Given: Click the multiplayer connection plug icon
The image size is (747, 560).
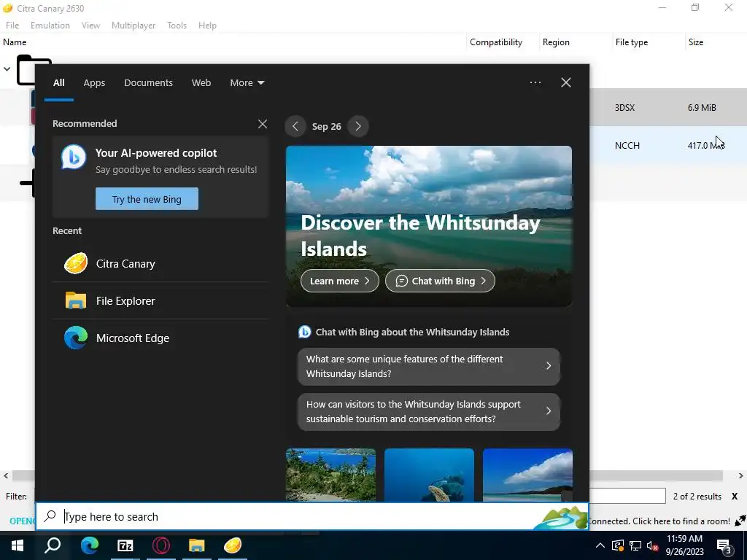Looking at the screenshot, I should click(x=740, y=521).
